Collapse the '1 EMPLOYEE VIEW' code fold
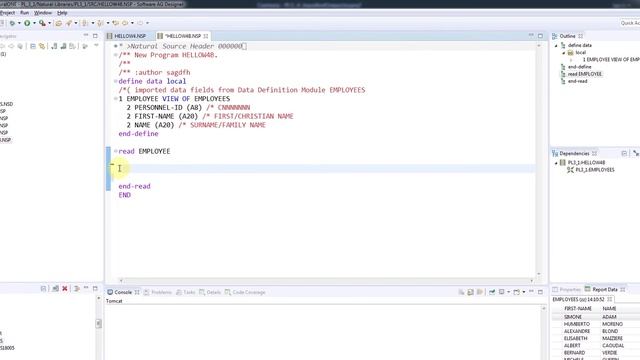The height and width of the screenshot is (360, 640). tap(116, 99)
